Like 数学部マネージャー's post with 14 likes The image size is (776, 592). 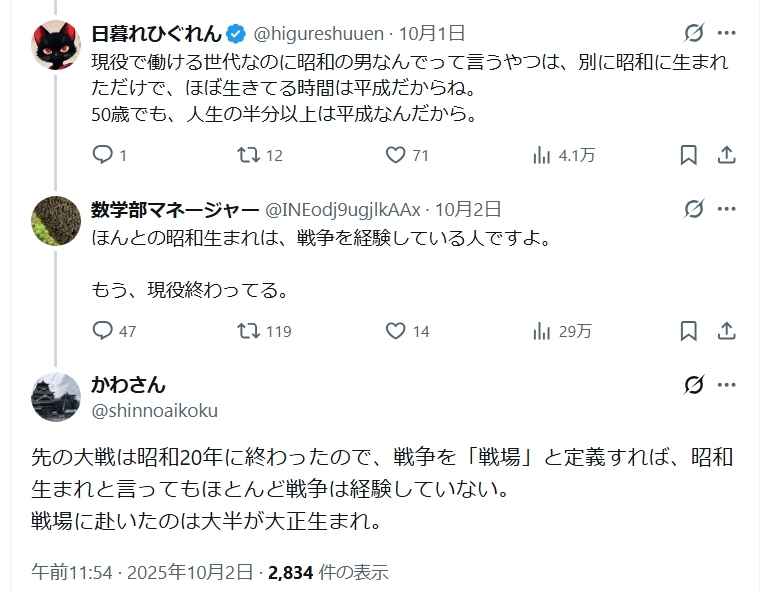396,331
